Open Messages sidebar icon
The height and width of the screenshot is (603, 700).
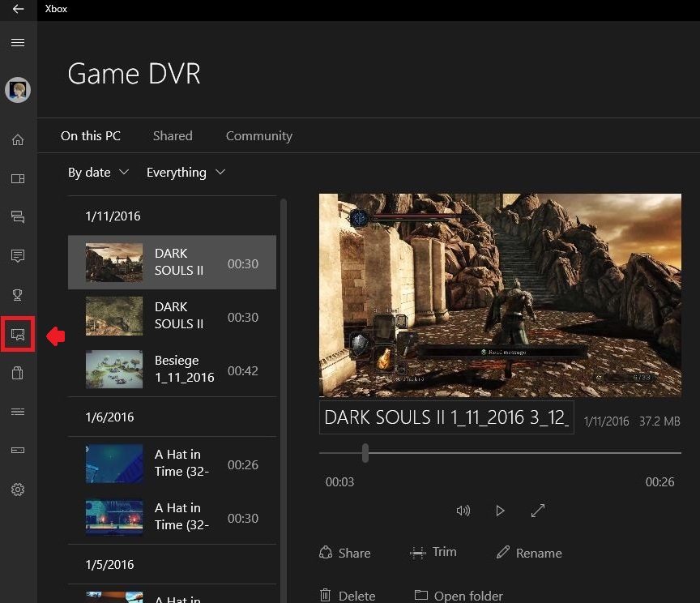pyautogui.click(x=18, y=256)
